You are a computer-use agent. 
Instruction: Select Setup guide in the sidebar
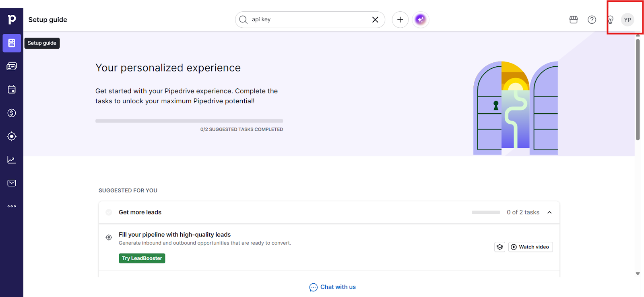(12, 43)
